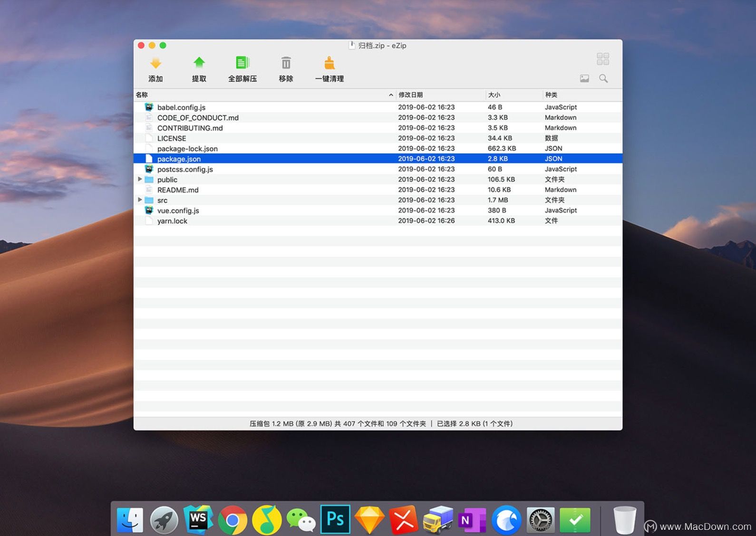Sort by 修改日期 column header

411,95
